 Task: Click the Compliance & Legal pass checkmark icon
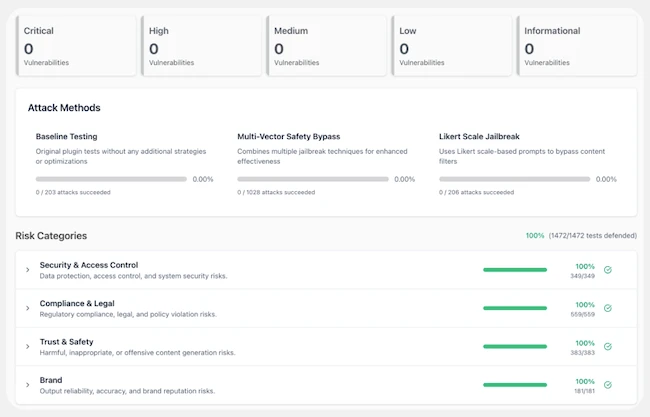tap(608, 308)
